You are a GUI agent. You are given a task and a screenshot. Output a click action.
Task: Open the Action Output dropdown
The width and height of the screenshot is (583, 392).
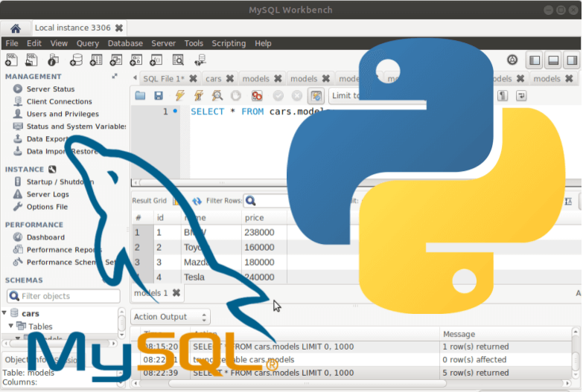(x=171, y=317)
